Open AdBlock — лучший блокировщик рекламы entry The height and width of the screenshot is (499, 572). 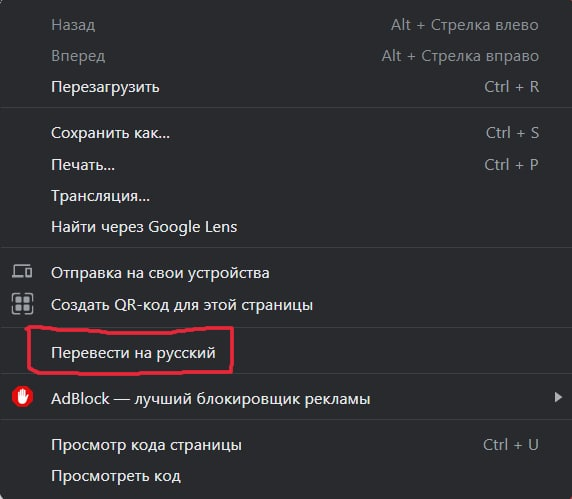coord(286,398)
